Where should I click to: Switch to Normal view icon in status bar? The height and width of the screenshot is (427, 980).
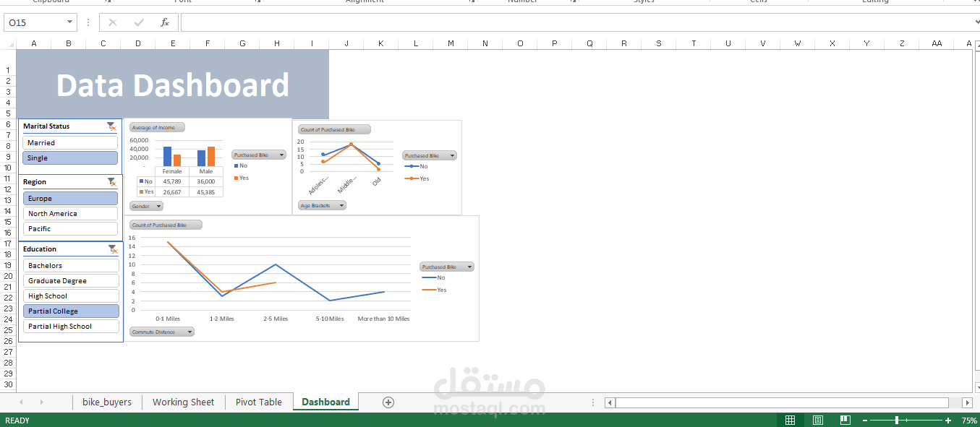[x=791, y=420]
